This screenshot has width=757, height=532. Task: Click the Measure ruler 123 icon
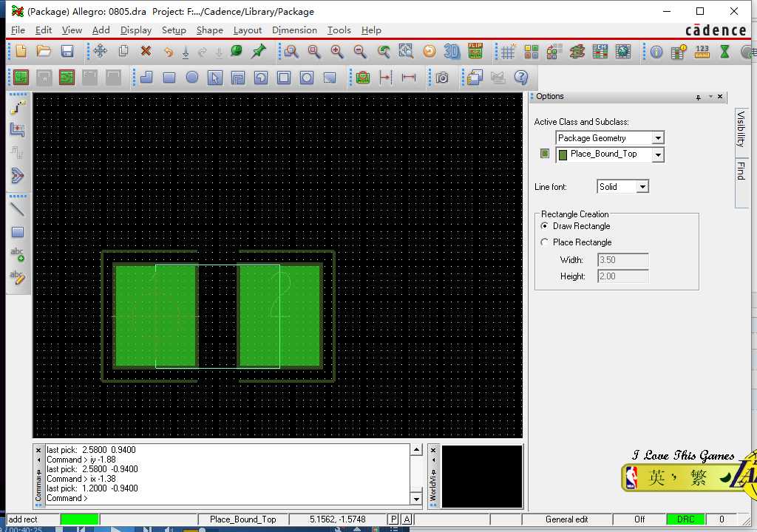(x=702, y=52)
